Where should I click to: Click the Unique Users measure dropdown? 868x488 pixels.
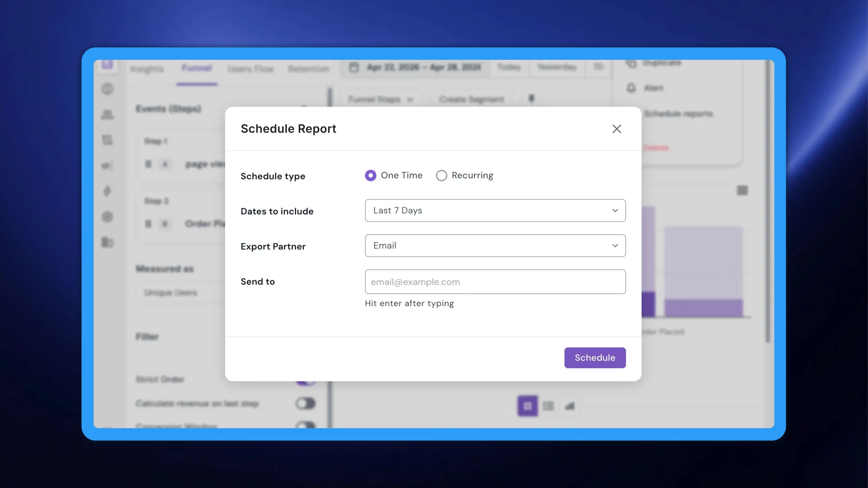(180, 292)
